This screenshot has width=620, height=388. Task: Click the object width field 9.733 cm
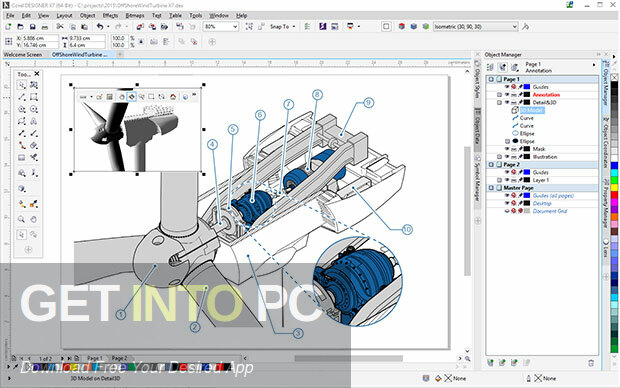(x=86, y=38)
